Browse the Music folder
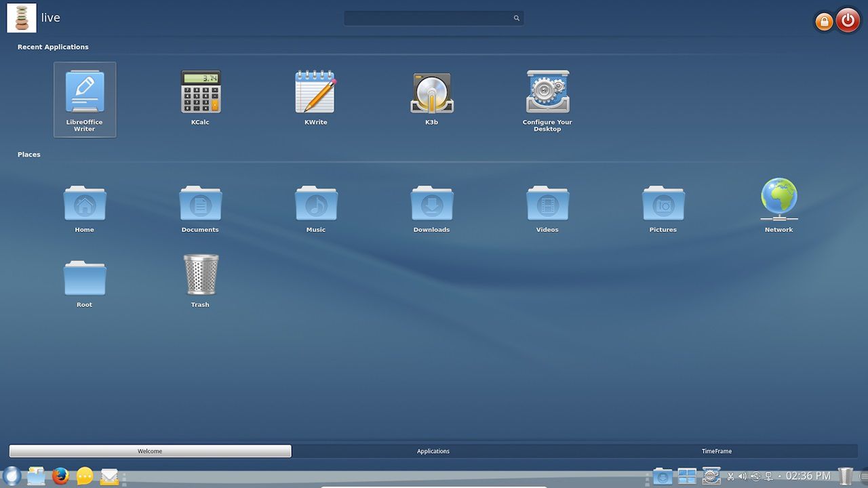Image resolution: width=868 pixels, height=488 pixels. tap(316, 203)
